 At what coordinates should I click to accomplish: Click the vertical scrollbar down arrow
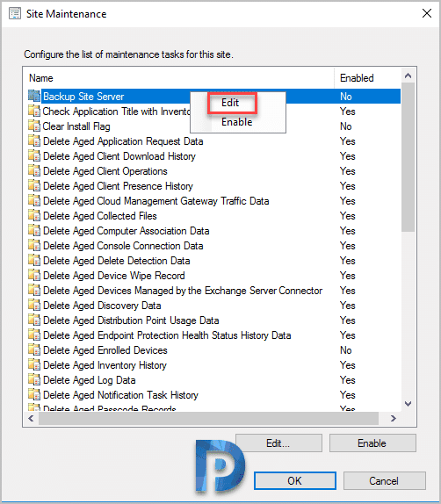point(408,404)
